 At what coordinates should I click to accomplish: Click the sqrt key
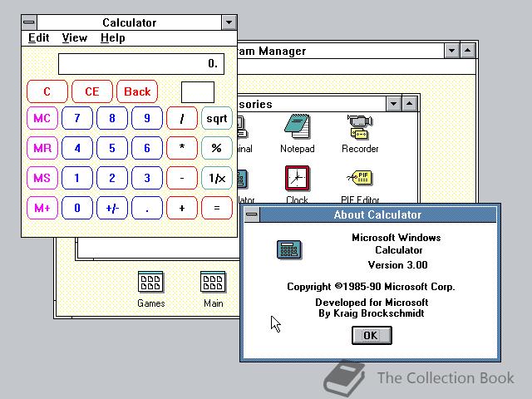pos(217,118)
